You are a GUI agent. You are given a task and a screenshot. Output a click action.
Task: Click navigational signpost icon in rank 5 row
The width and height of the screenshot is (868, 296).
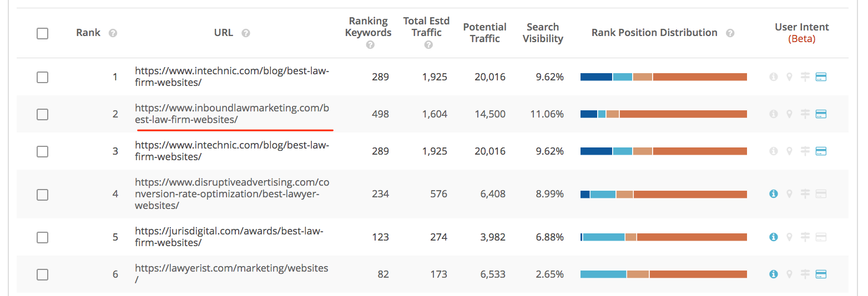point(805,237)
